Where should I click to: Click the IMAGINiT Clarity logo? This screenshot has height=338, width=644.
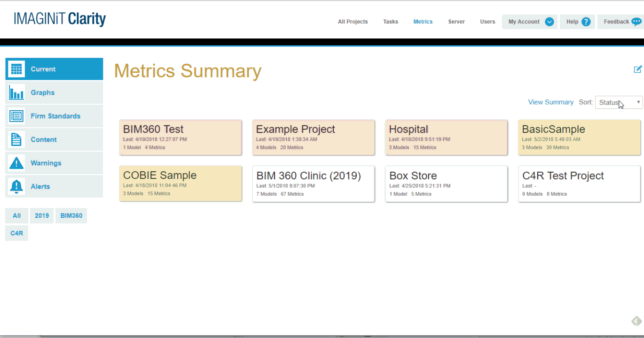tap(60, 19)
